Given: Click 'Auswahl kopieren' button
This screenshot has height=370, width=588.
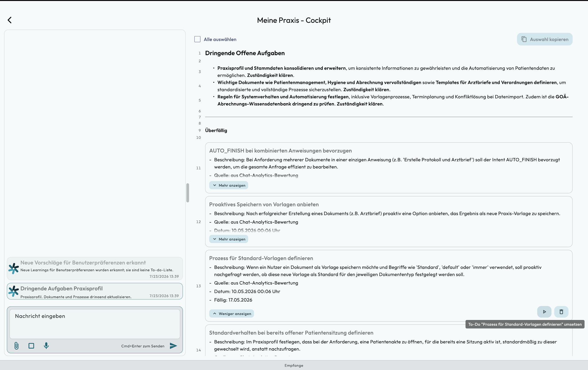Looking at the screenshot, I should [x=545, y=39].
